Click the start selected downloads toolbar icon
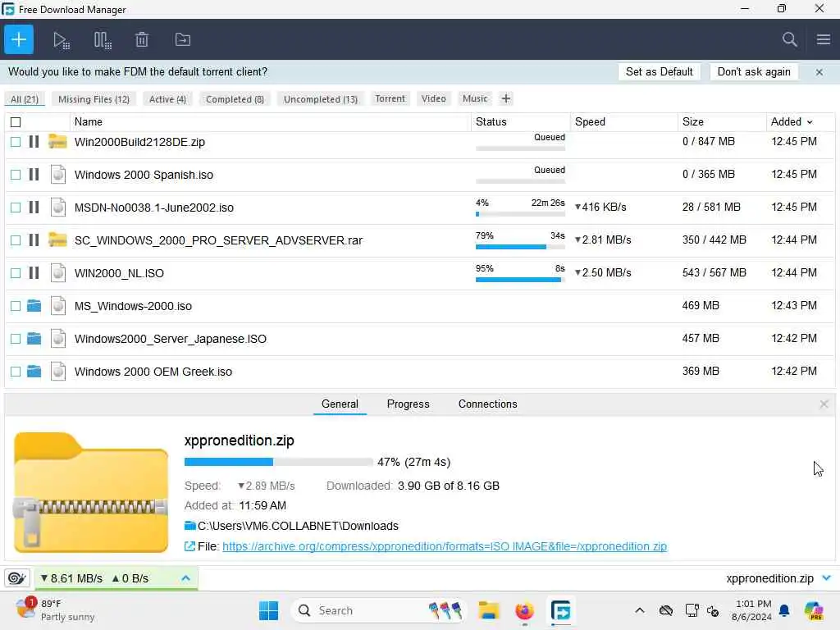 click(x=61, y=39)
